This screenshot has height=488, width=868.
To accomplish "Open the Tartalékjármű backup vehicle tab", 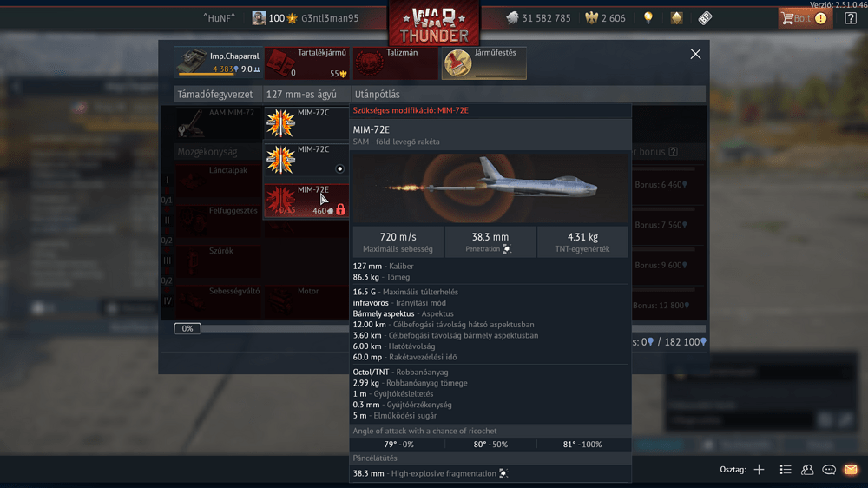I will click(x=306, y=63).
